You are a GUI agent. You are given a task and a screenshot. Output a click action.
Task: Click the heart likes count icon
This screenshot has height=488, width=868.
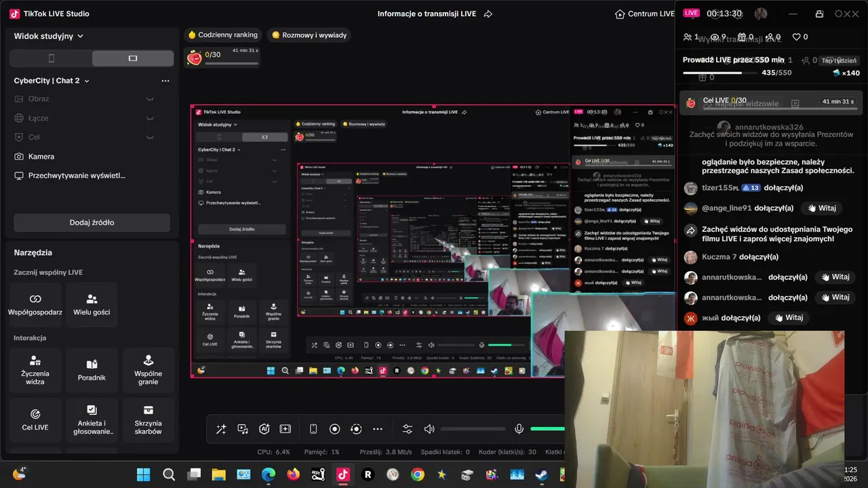pyautogui.click(x=797, y=37)
